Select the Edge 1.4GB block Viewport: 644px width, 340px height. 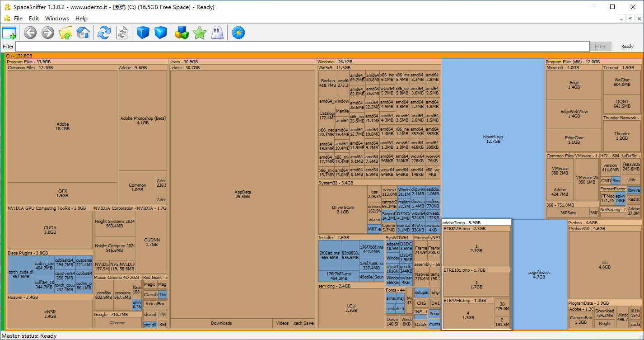(574, 85)
